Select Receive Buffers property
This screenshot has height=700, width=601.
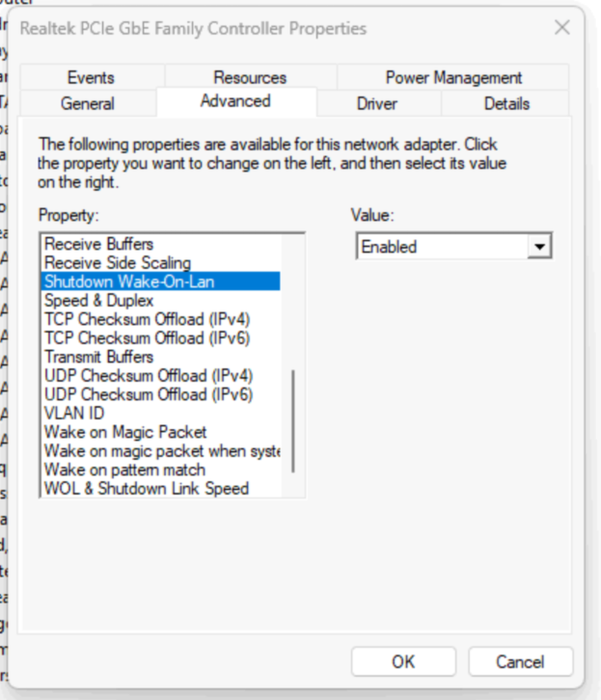coord(161,244)
